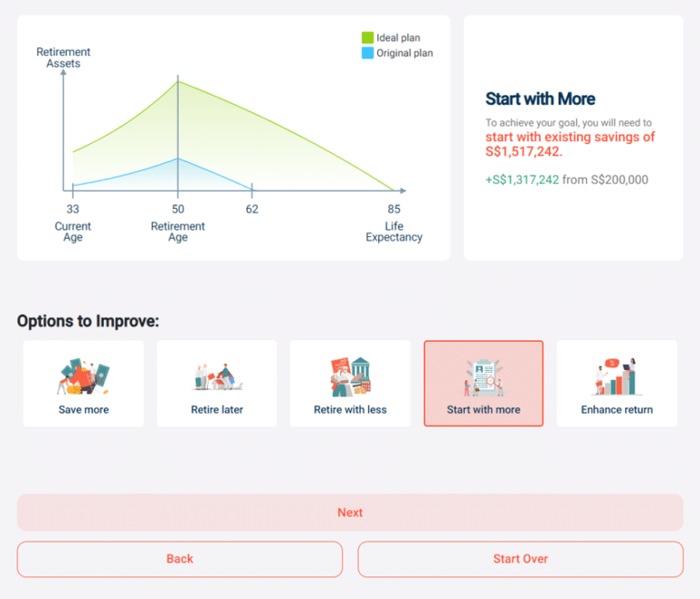The width and height of the screenshot is (700, 599).
Task: Click the Retire with less illustration icon
Action: [350, 376]
